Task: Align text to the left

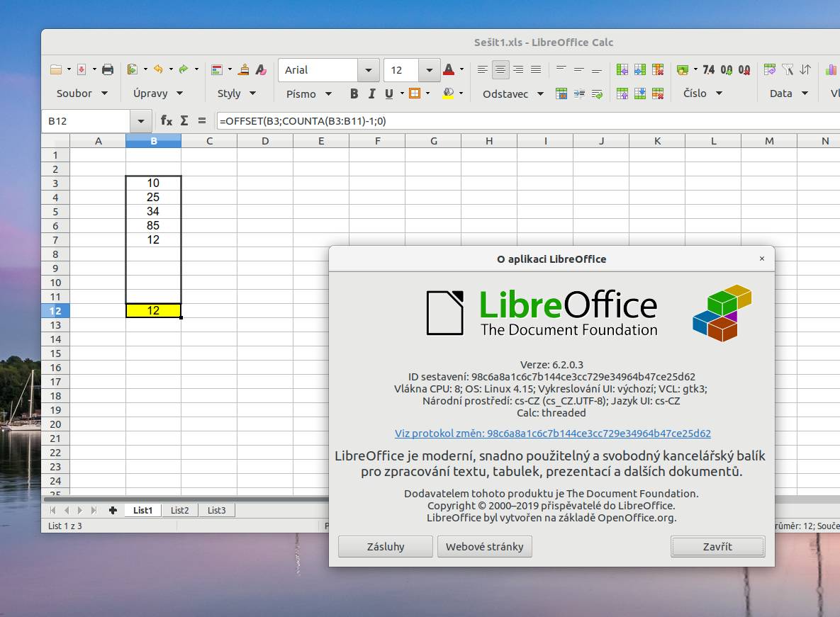Action: pos(482,69)
